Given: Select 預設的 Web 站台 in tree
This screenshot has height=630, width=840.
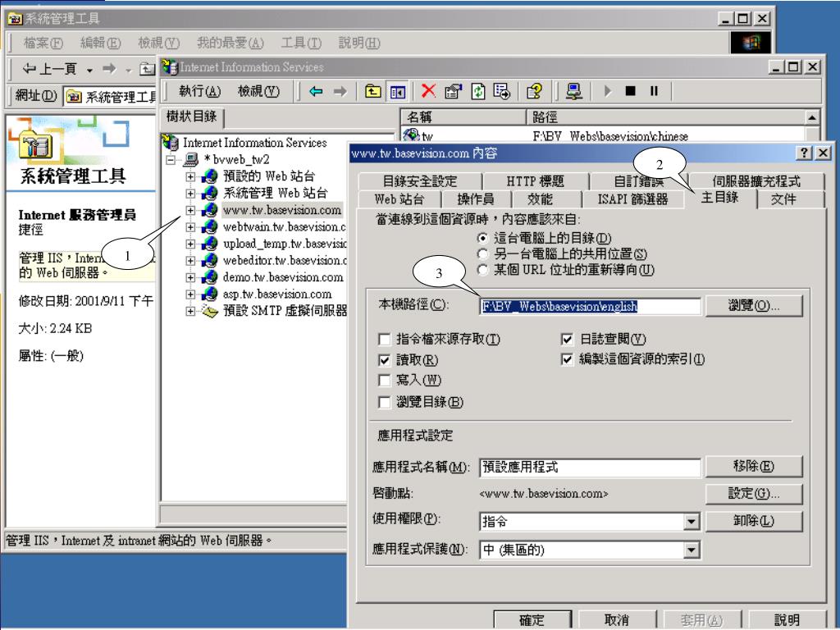Looking at the screenshot, I should [269, 176].
